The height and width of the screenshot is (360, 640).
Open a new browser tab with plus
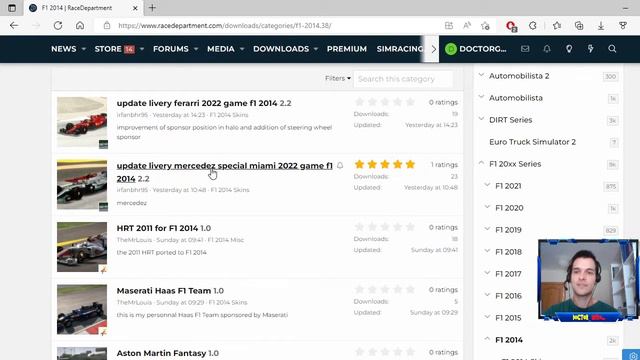[x=152, y=8]
